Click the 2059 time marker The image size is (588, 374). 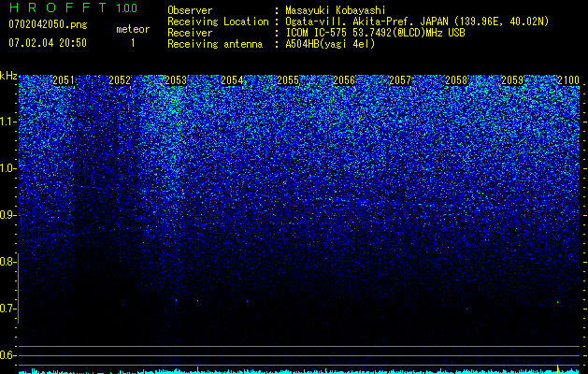(x=512, y=79)
